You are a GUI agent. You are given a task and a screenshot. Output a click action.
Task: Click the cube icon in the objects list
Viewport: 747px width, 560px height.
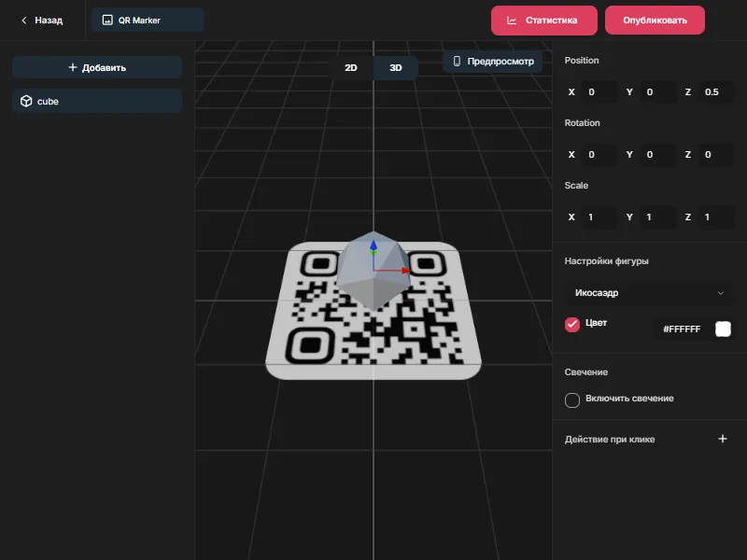(26, 101)
